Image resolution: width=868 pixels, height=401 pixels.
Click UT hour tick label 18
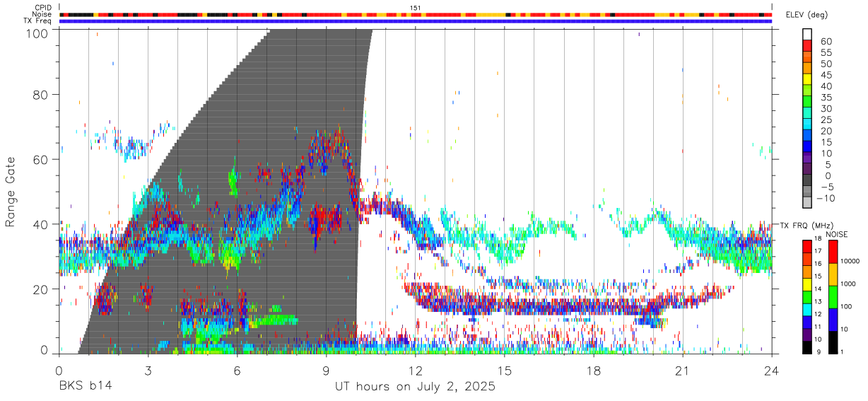click(x=593, y=369)
